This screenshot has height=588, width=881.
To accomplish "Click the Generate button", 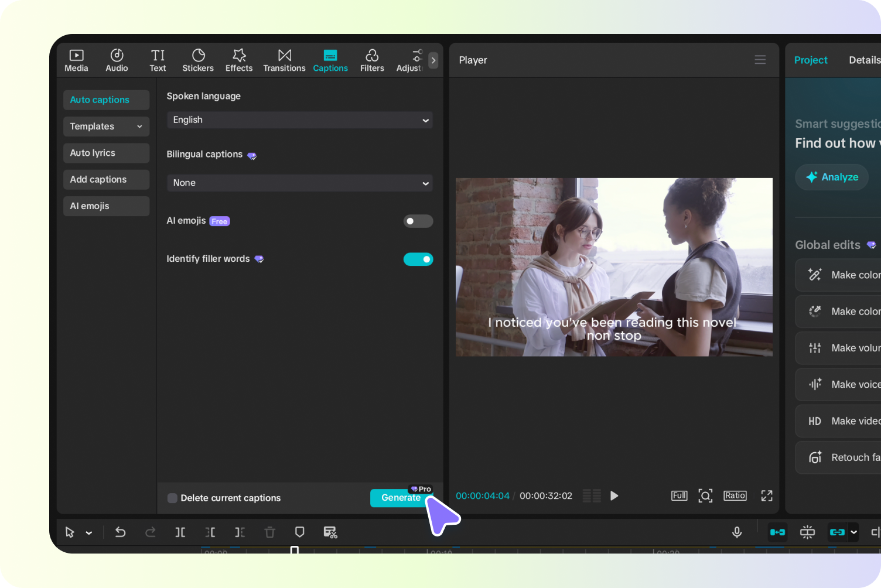I will (401, 498).
